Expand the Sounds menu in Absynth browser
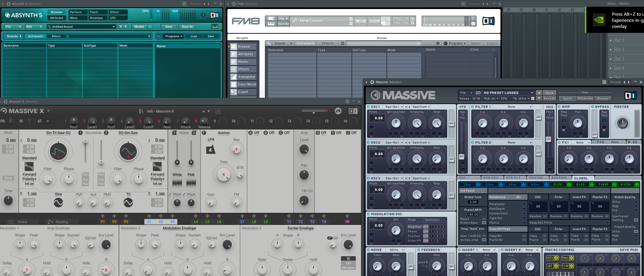This screenshot has width=644, height=276. (x=13, y=36)
